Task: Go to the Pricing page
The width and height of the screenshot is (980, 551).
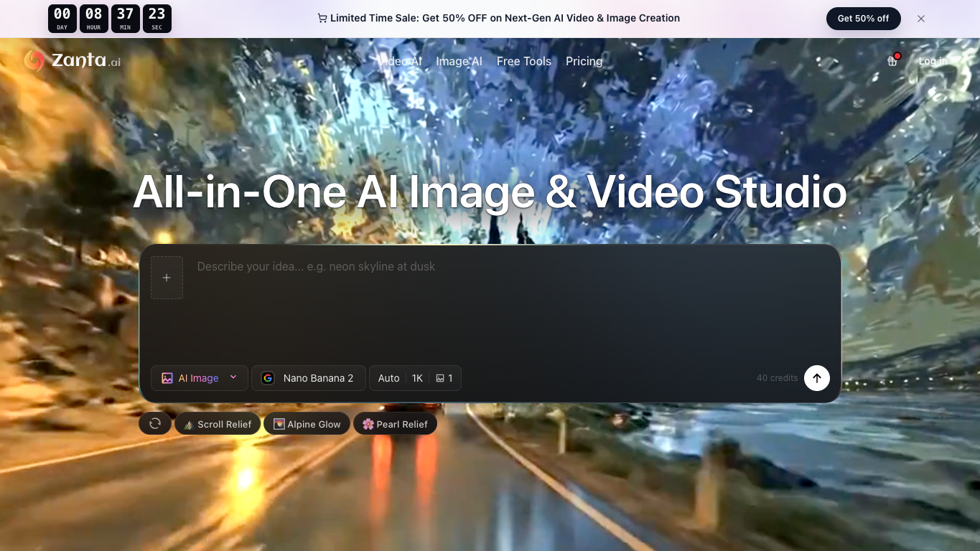Action: [x=584, y=61]
